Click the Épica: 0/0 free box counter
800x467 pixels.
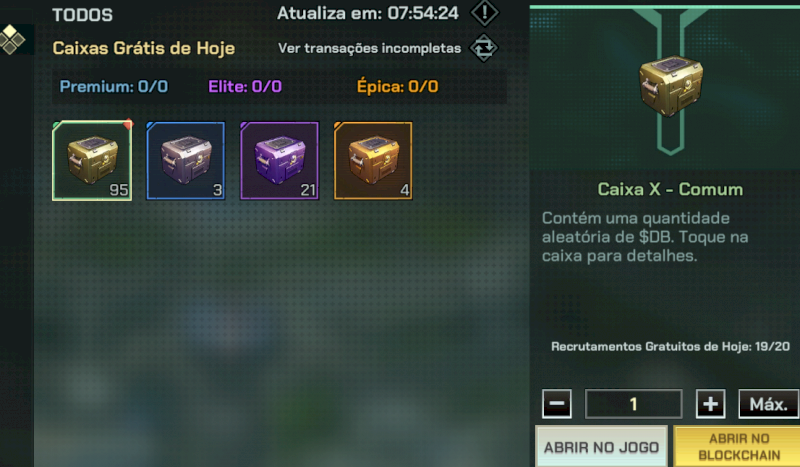(397, 86)
